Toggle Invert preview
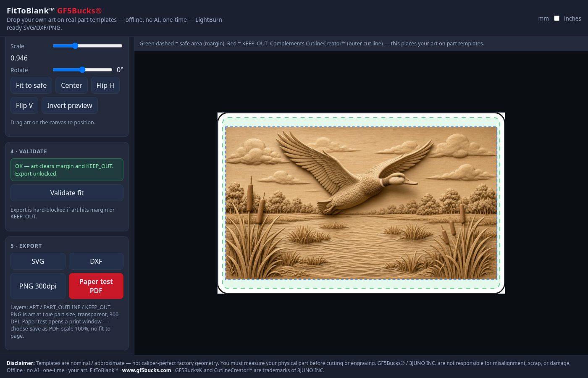588x378 pixels. point(69,105)
